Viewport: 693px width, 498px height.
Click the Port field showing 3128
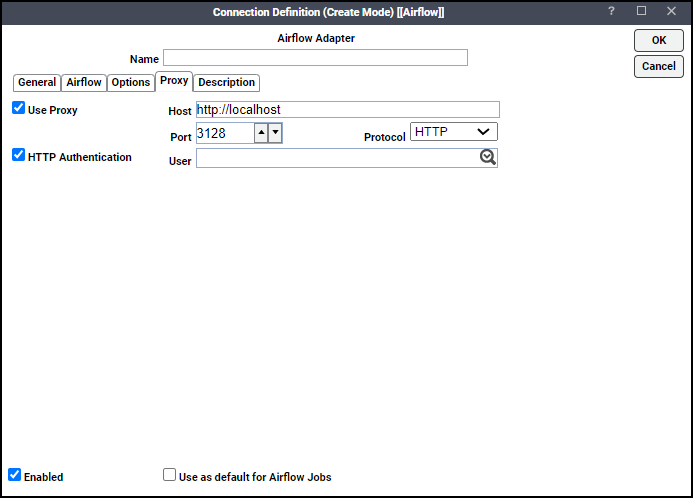225,133
